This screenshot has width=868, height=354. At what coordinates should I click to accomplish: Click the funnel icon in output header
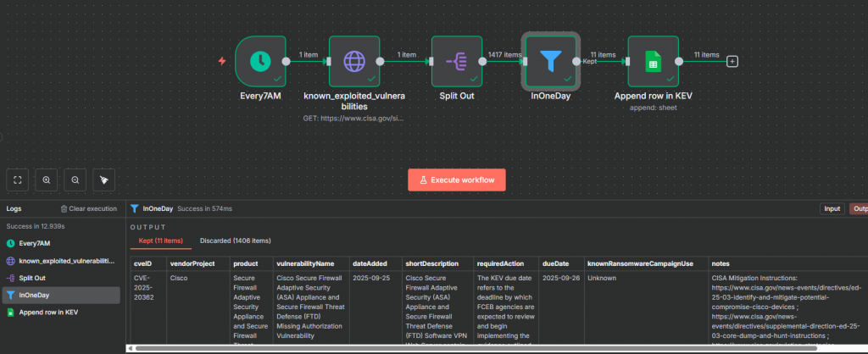(135, 208)
